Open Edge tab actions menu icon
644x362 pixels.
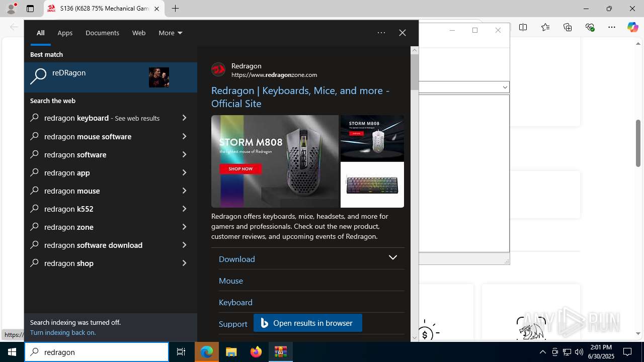coord(30,9)
